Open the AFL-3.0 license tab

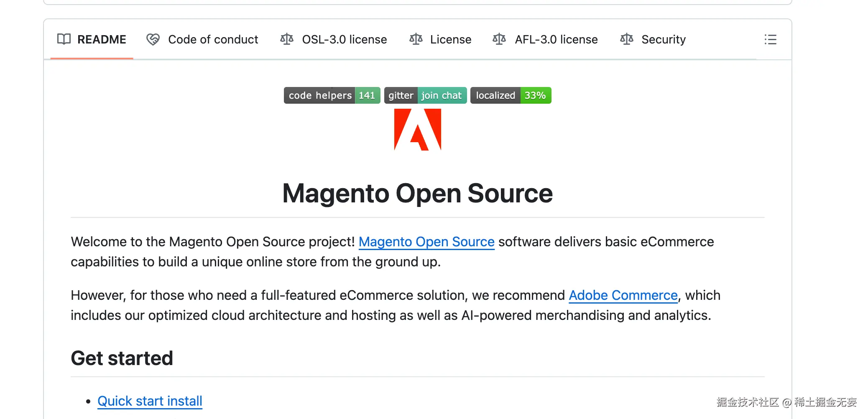(x=556, y=39)
